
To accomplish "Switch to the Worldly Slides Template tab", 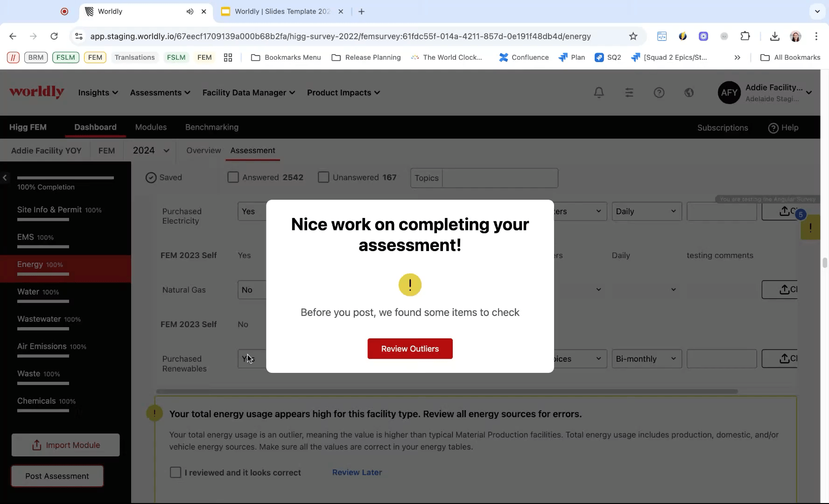I will pyautogui.click(x=282, y=12).
